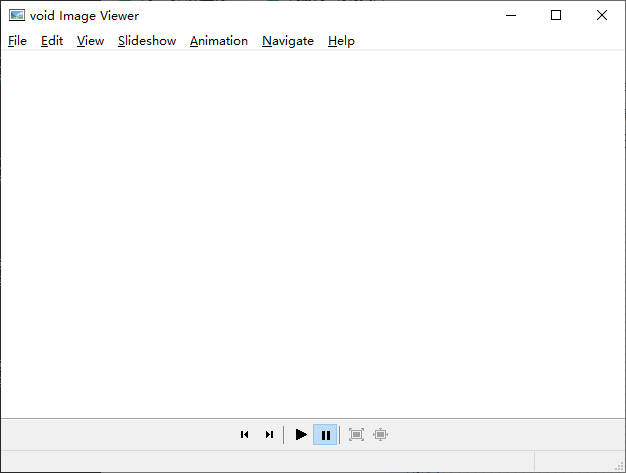Minimize the void Image Viewer window
The image size is (626, 473).
click(511, 15)
